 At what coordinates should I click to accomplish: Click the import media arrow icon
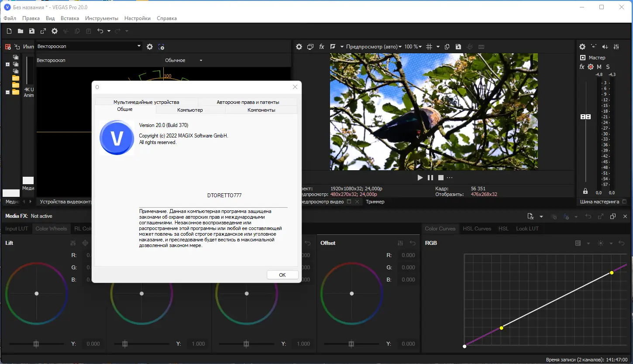tap(17, 47)
